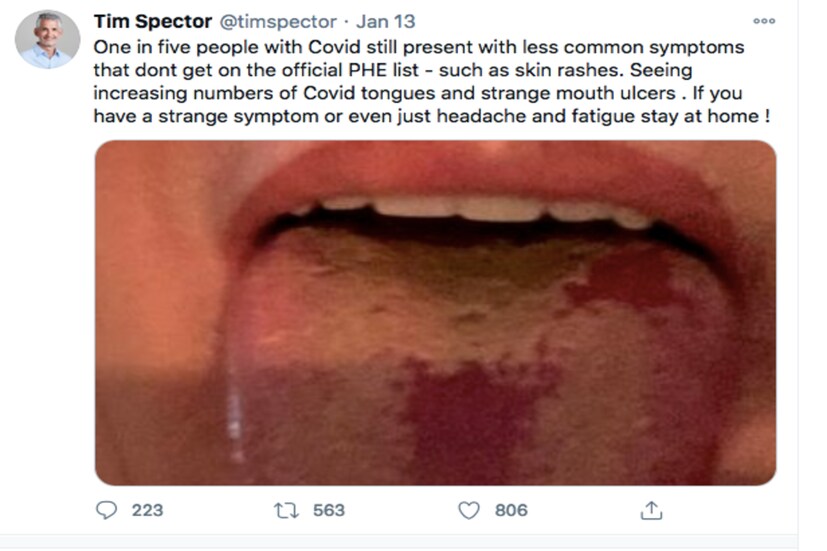Click the share upload icon
The height and width of the screenshot is (551, 827).
[651, 510]
